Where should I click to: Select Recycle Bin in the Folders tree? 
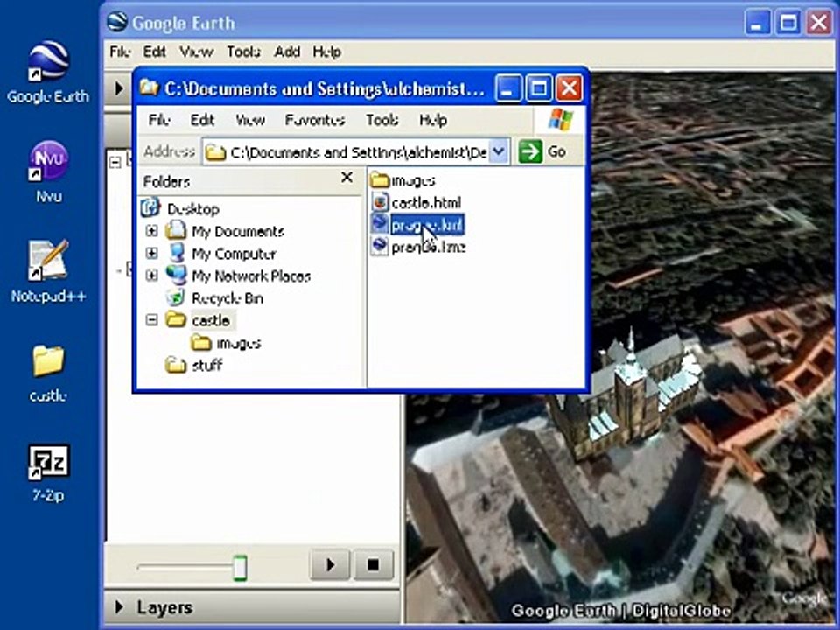coord(227,297)
